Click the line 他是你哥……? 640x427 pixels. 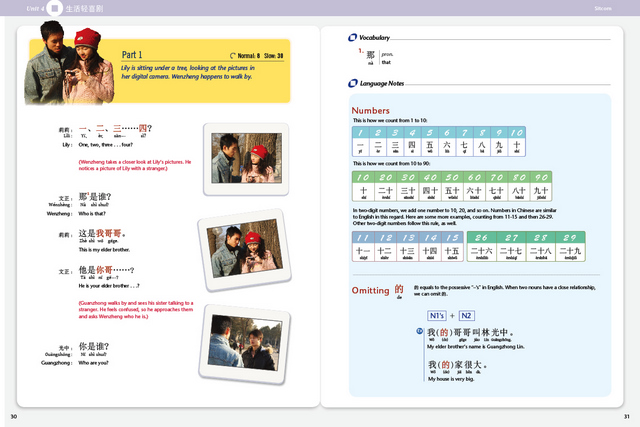pyautogui.click(x=107, y=270)
